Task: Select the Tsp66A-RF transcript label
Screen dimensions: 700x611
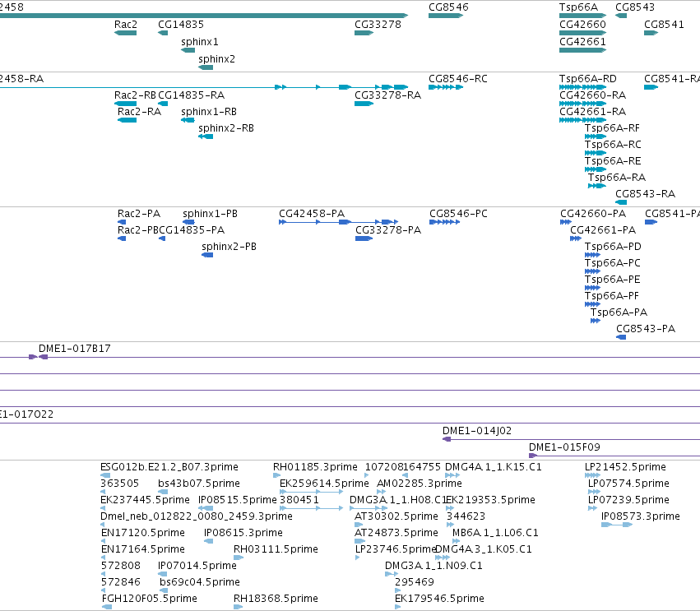Action: tap(612, 128)
